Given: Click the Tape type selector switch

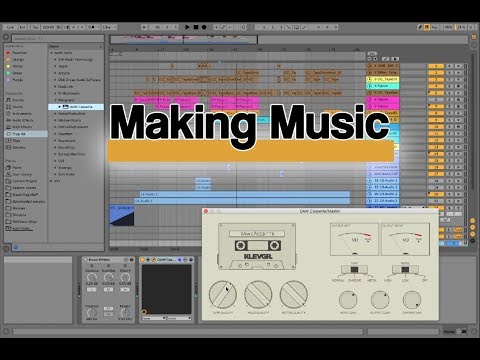Looking at the screenshot, I should (354, 269).
